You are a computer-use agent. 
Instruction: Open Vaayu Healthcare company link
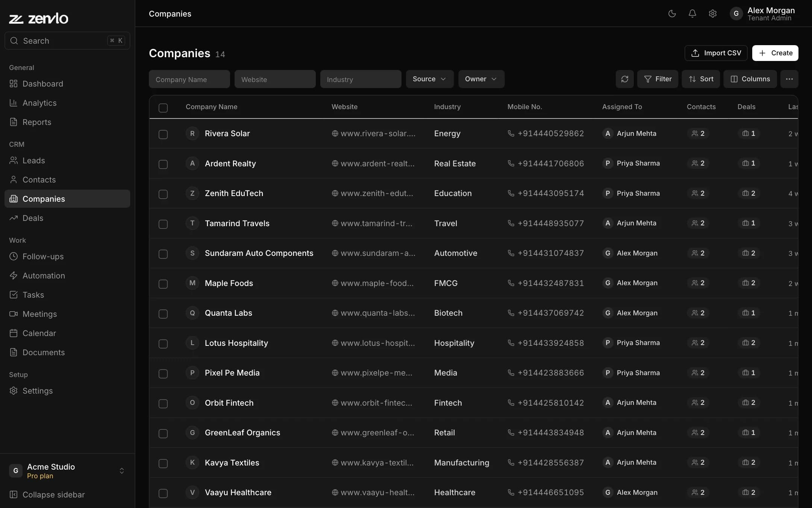238,493
